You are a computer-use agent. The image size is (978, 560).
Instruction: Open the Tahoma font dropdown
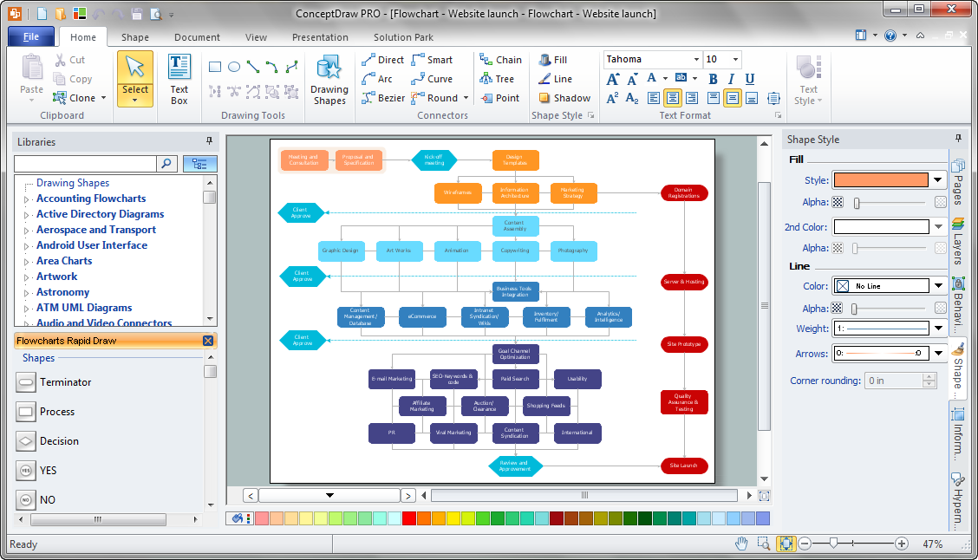pyautogui.click(x=699, y=58)
